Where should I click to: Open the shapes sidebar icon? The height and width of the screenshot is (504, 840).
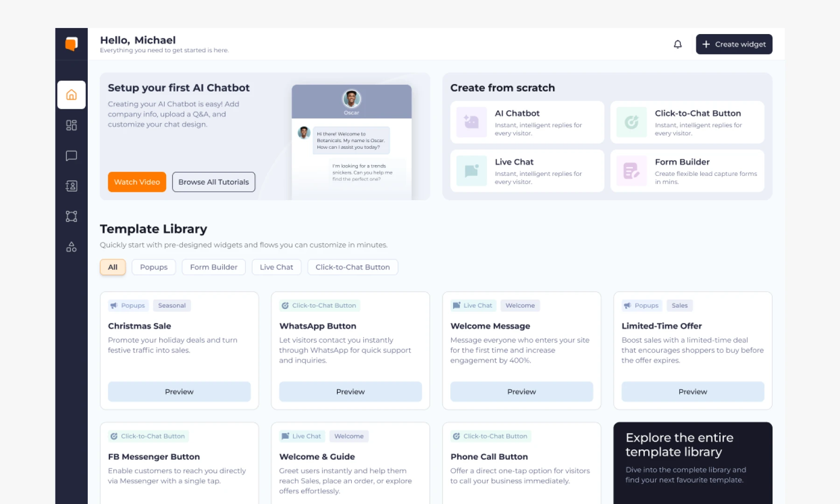pos(71,246)
